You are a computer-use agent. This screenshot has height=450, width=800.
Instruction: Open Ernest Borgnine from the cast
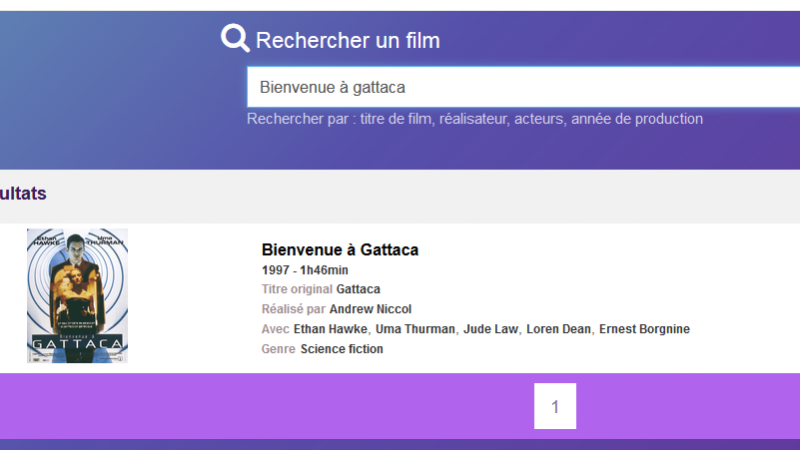pyautogui.click(x=644, y=329)
